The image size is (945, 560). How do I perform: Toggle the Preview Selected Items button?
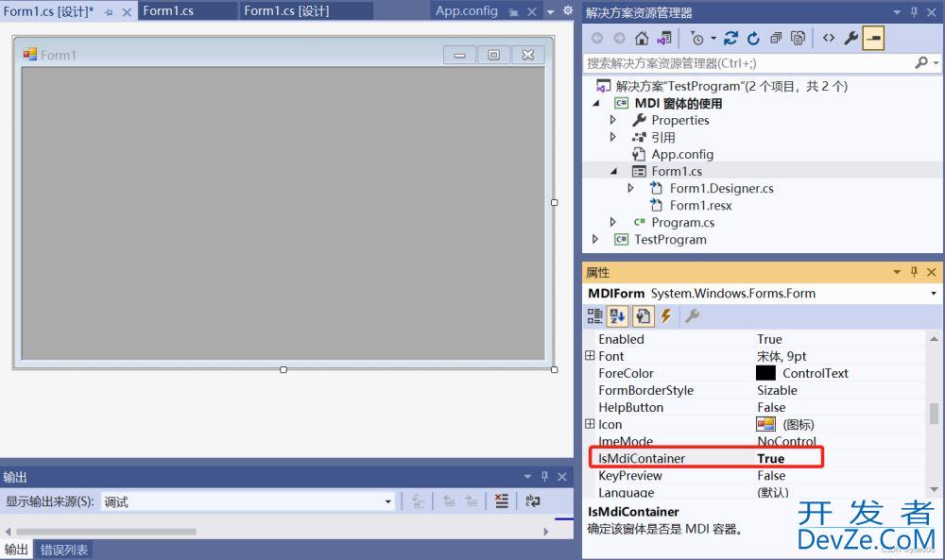(x=873, y=39)
